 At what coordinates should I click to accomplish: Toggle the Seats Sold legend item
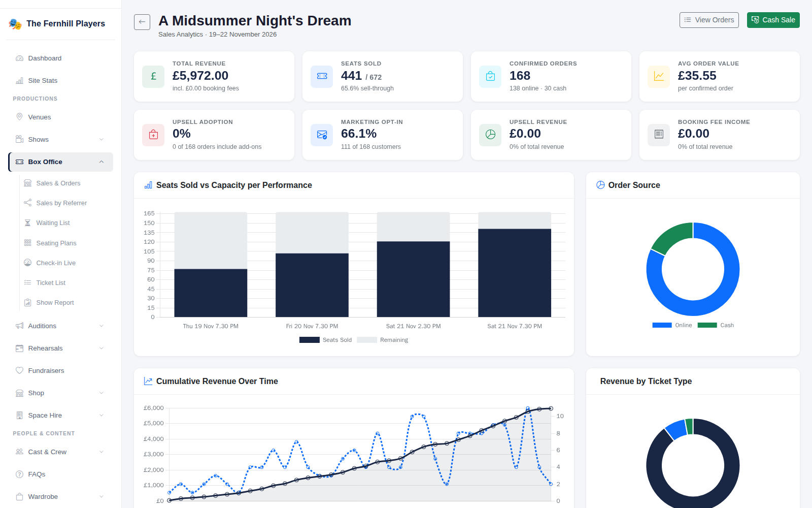coord(325,340)
